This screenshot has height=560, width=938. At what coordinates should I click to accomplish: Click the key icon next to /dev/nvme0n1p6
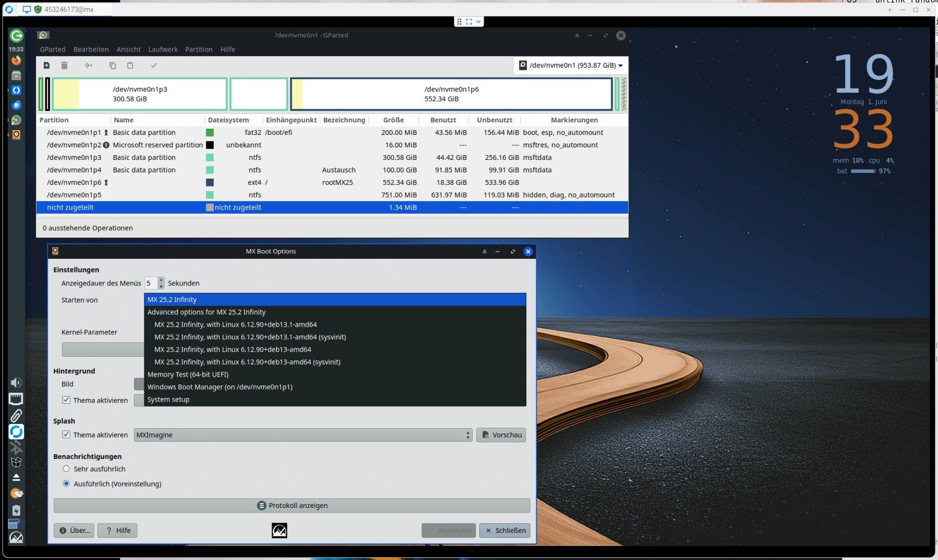coord(106,182)
